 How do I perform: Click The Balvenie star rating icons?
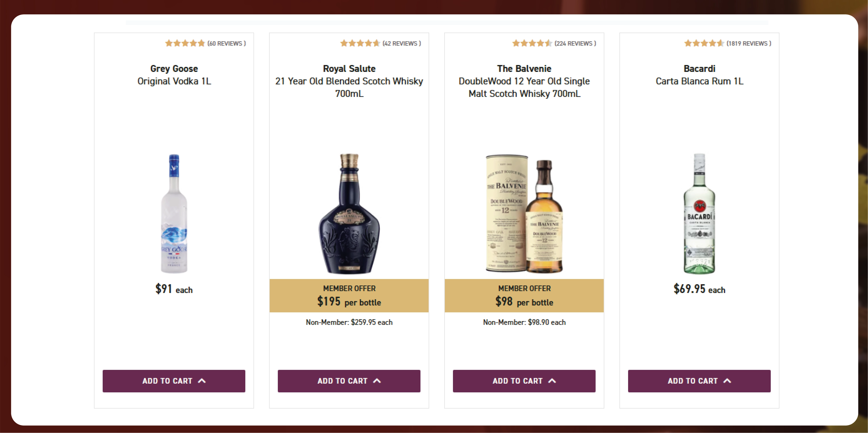point(532,43)
